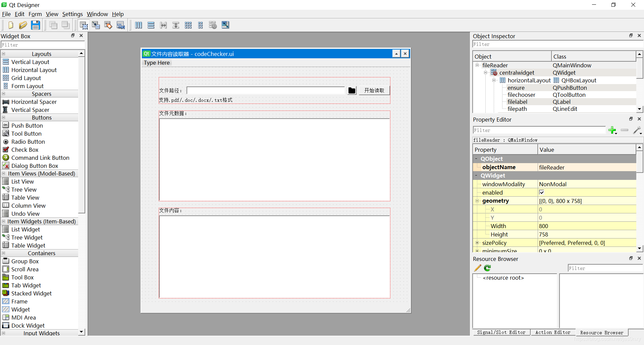Screen dimensions: 644x345
Task: Uncheck the enabled property checkbox
Action: (x=542, y=192)
